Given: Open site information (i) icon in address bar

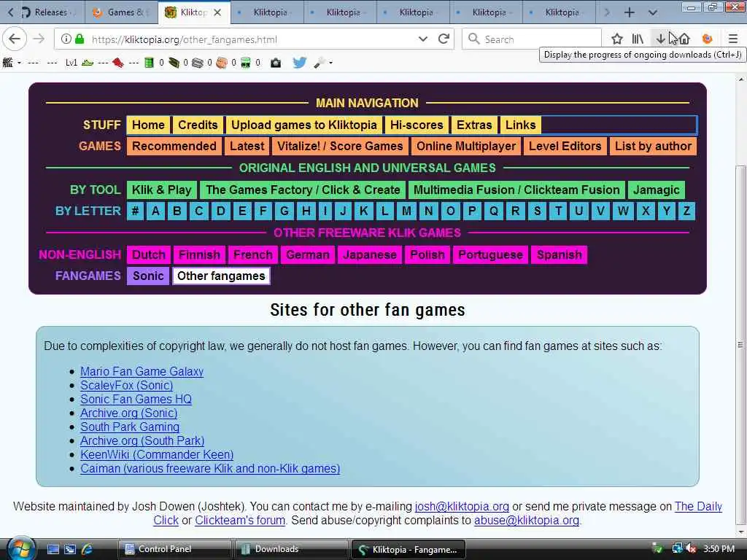Looking at the screenshot, I should [x=66, y=39].
